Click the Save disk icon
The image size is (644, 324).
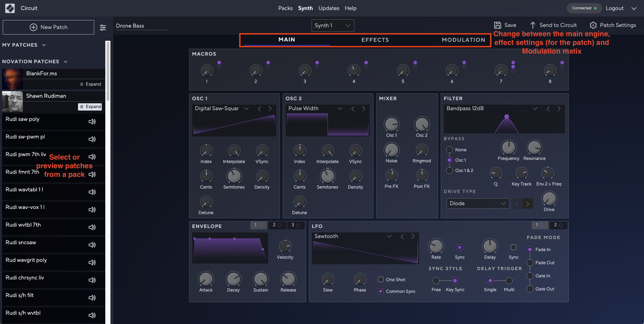498,25
